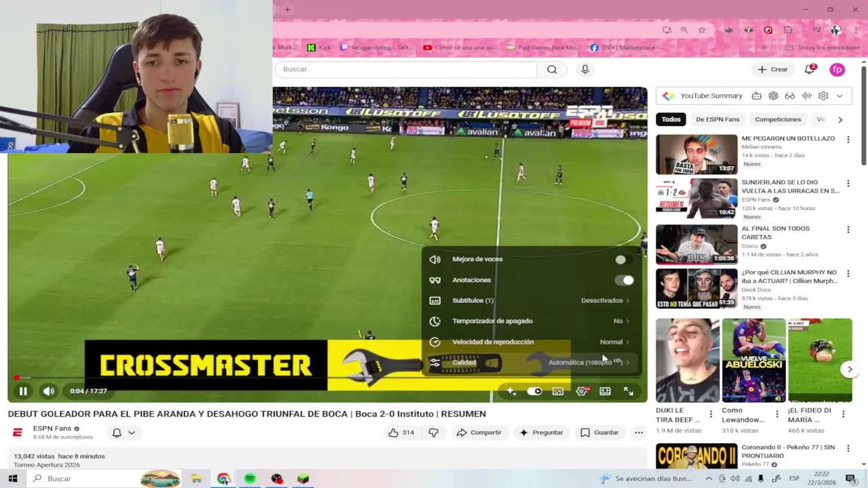Click the robot icon in YouTube Summary
868x488 pixels.
pos(757,96)
